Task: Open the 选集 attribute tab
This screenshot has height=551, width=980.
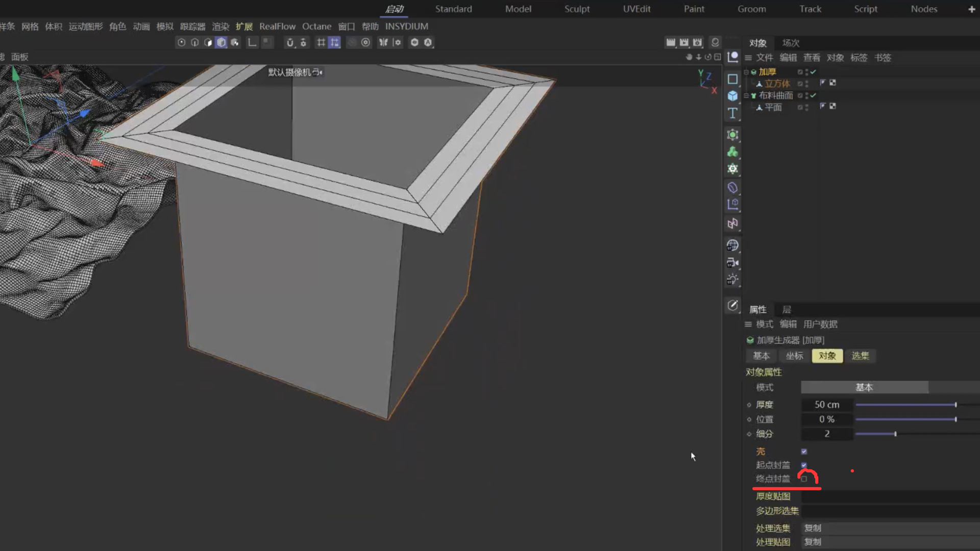Action: [x=860, y=356]
